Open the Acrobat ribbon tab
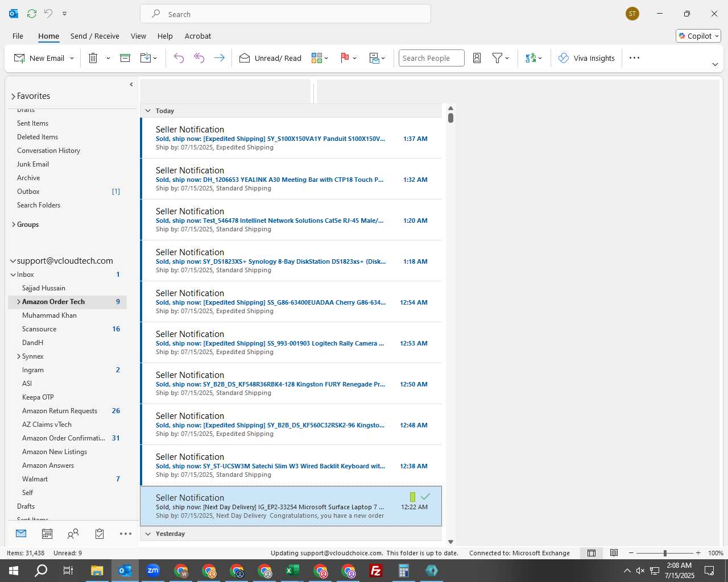The height and width of the screenshot is (582, 728). coord(198,36)
